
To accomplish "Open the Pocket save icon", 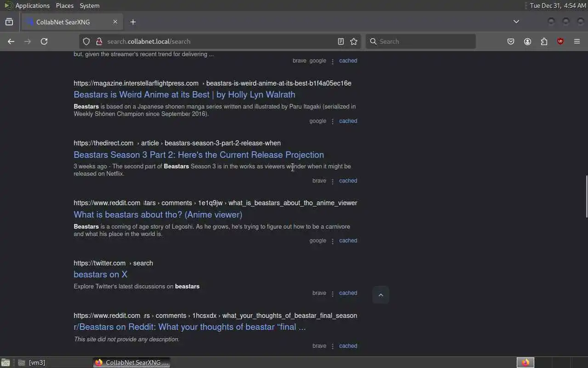I will (x=511, y=41).
